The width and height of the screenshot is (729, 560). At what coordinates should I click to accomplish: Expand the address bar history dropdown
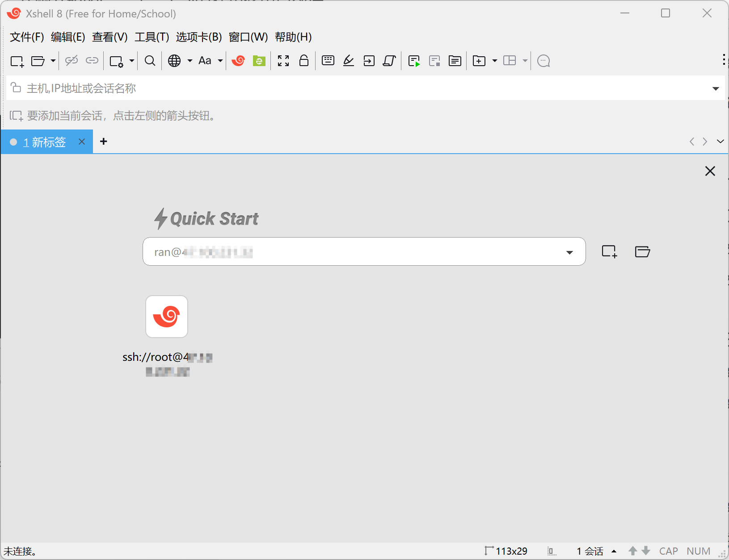[x=716, y=88]
